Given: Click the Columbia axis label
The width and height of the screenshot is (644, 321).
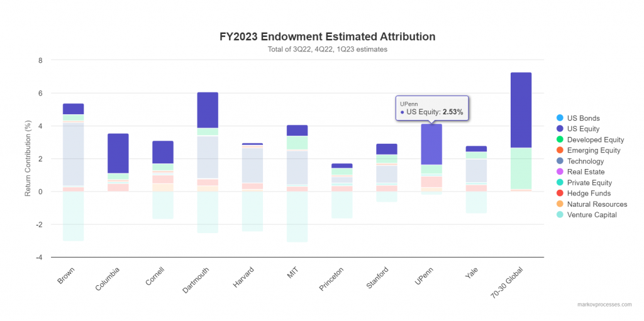Looking at the screenshot, I should 108,278.
